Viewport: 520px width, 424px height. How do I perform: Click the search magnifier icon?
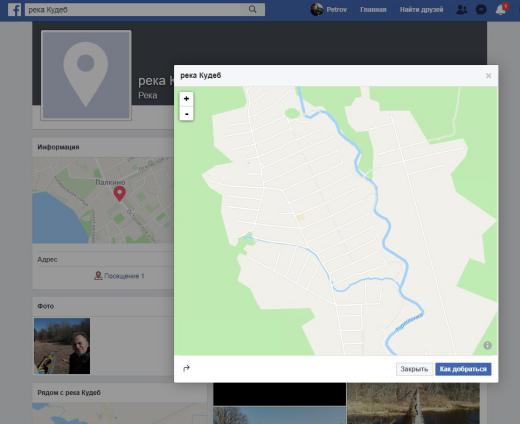point(253,9)
